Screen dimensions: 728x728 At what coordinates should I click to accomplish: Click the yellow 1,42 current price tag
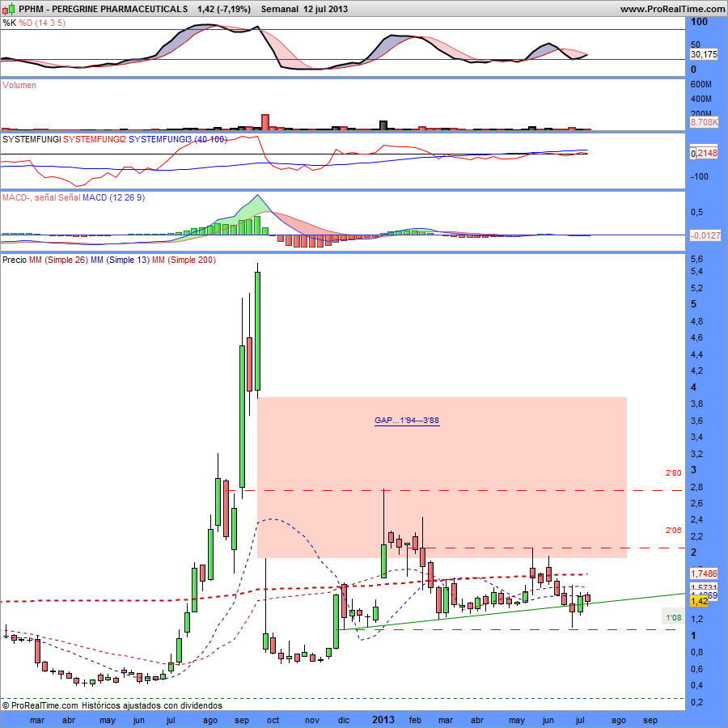[699, 601]
